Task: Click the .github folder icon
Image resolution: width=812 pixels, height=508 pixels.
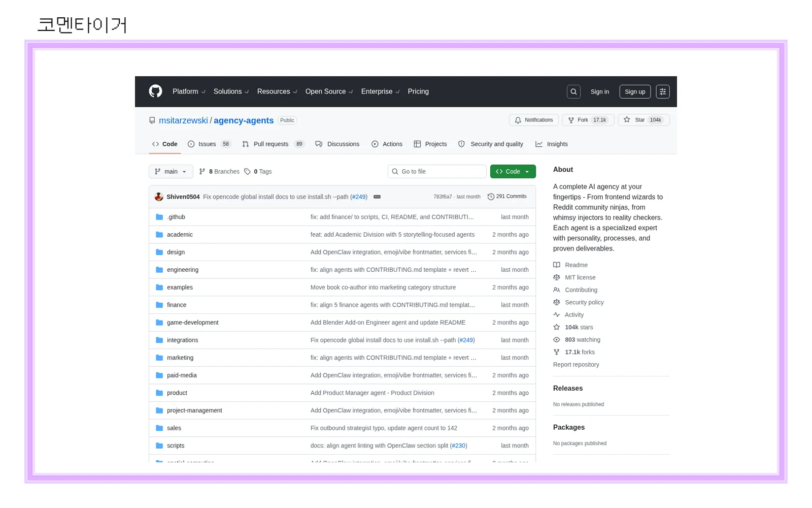Action: coord(159,217)
